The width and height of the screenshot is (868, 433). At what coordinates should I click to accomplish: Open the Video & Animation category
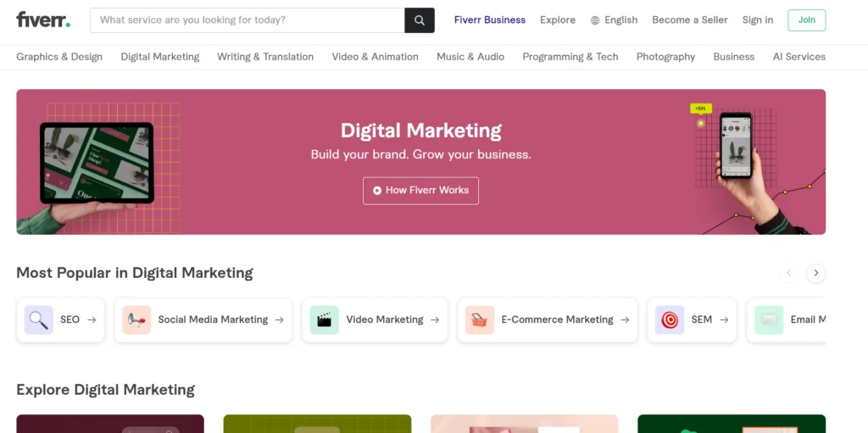click(x=376, y=57)
